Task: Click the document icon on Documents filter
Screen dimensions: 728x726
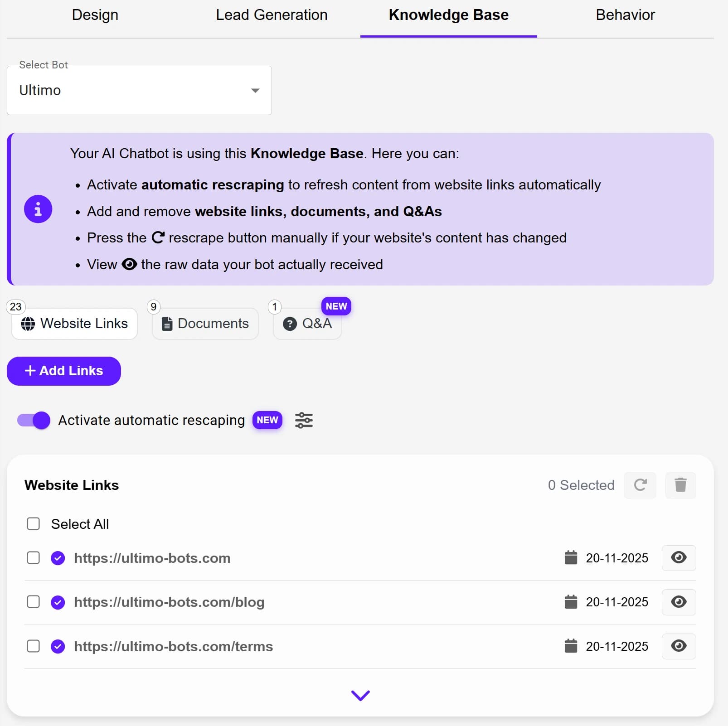Action: tap(168, 324)
